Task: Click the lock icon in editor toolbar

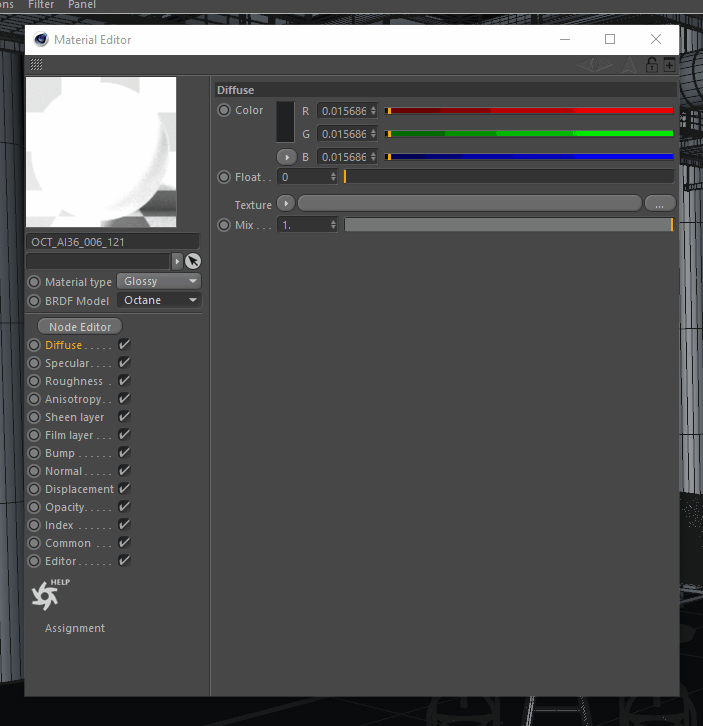Action: (x=652, y=65)
